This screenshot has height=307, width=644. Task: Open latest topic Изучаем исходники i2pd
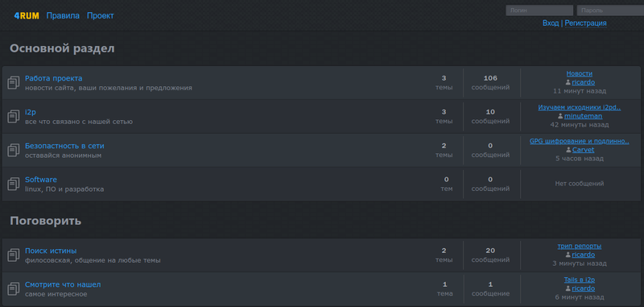point(580,108)
